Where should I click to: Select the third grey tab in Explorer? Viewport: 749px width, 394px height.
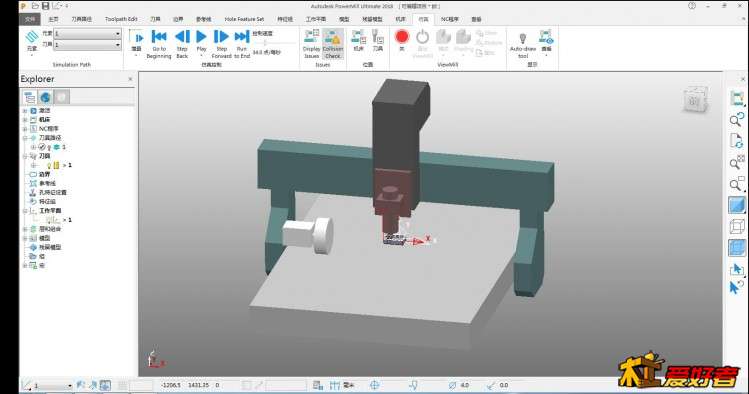tap(62, 97)
